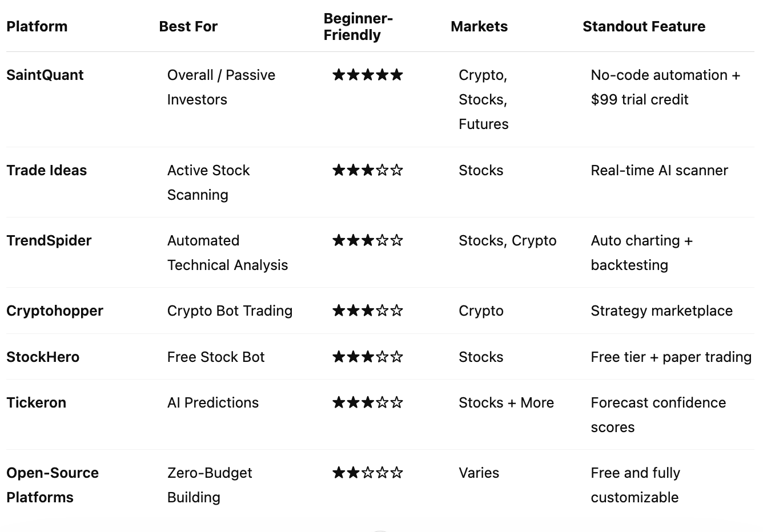Click SaintQuant's five-star beginner-friendly rating
This screenshot has height=532, width=763.
click(368, 75)
